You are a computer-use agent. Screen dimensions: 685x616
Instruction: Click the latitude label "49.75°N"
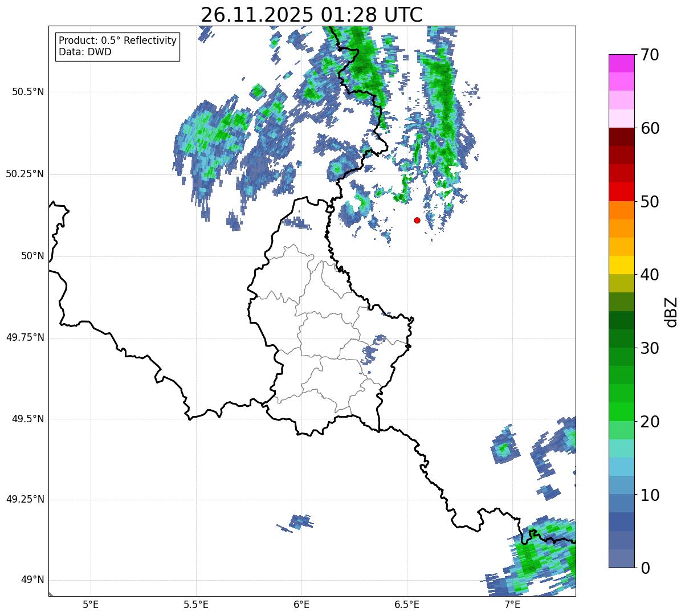(25, 337)
